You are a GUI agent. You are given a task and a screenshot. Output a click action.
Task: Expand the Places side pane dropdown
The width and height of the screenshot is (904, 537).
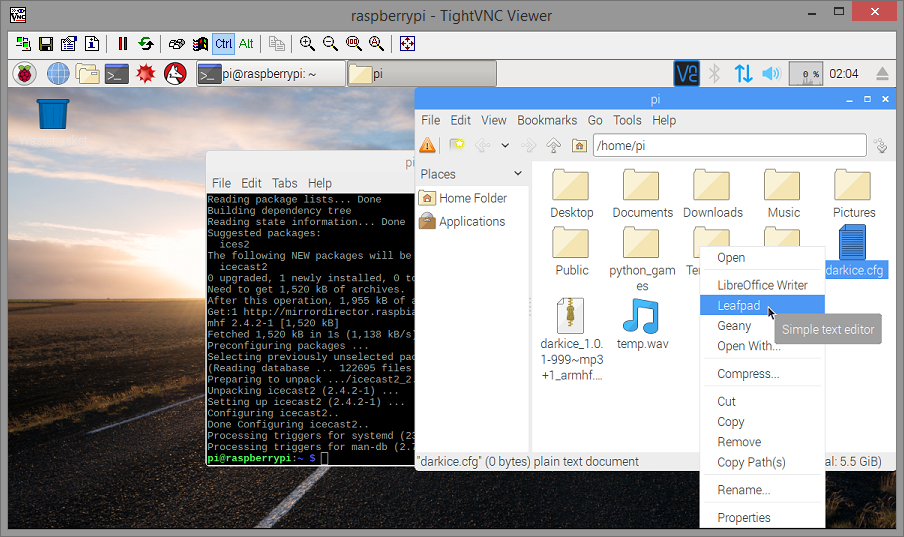(518, 174)
